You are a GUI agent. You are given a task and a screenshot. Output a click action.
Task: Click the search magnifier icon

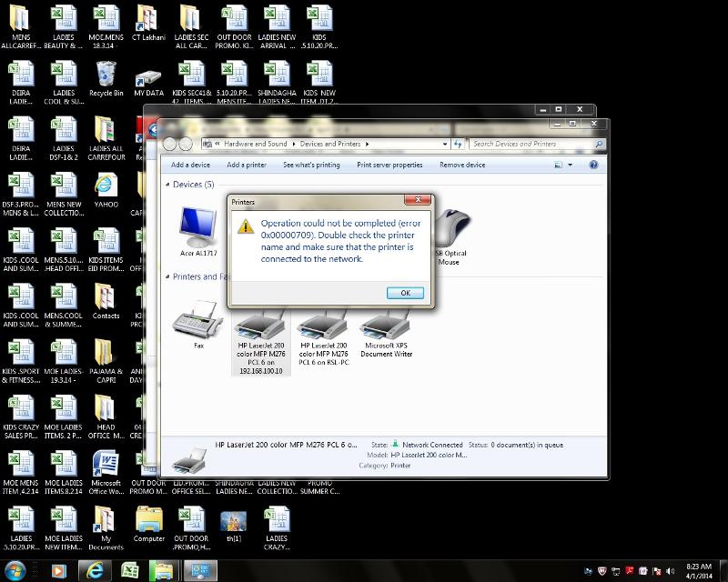(x=600, y=144)
